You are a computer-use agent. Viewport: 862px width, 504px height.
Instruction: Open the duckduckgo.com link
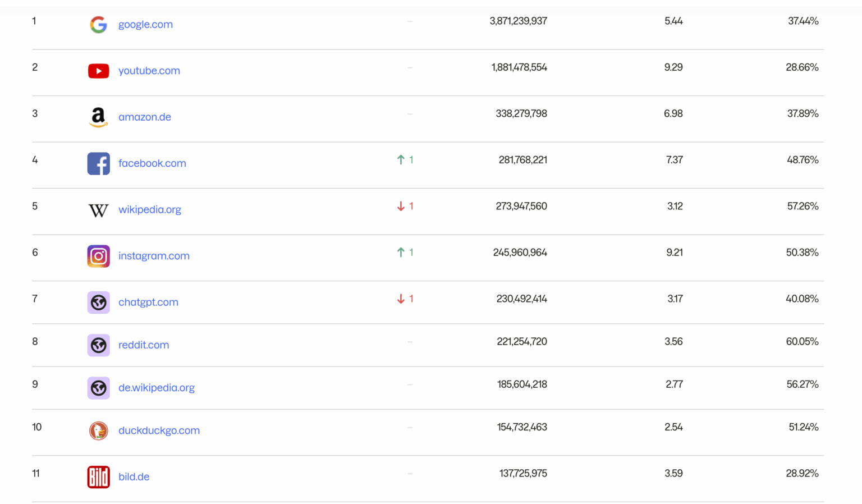tap(159, 430)
